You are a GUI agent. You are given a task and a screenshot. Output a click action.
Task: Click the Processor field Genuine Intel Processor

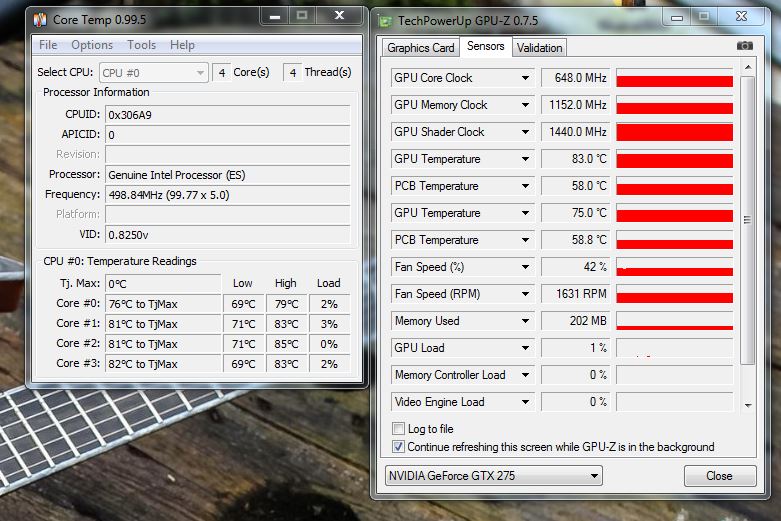click(x=228, y=175)
